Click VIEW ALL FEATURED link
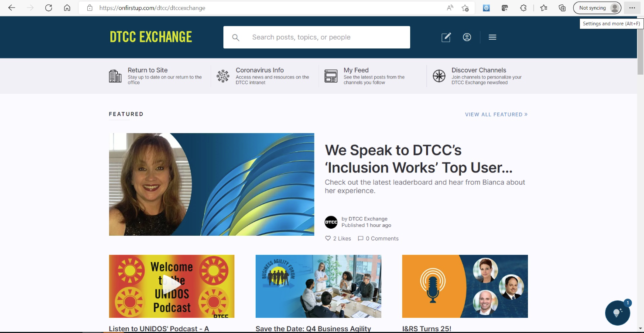Viewport: 644px width, 333px height. [x=496, y=114]
